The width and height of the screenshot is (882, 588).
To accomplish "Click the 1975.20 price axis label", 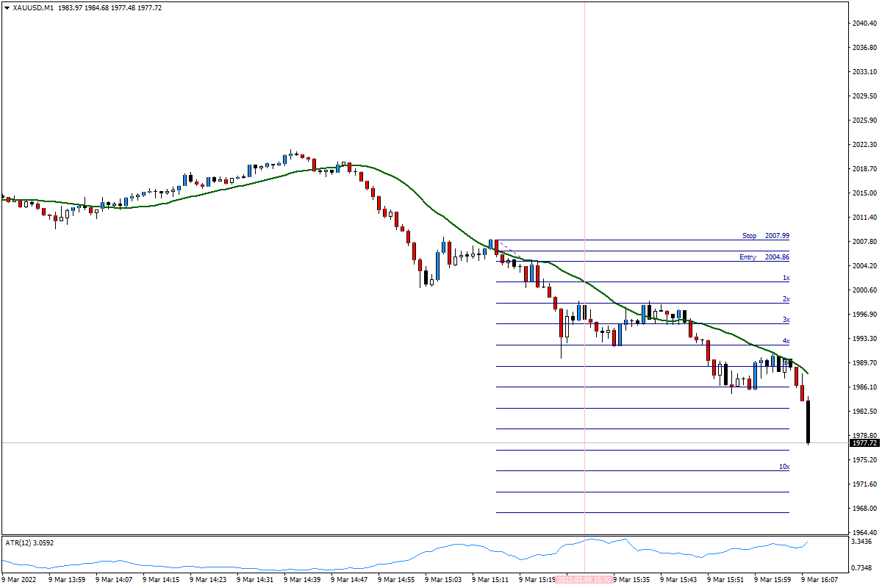I will click(x=865, y=460).
